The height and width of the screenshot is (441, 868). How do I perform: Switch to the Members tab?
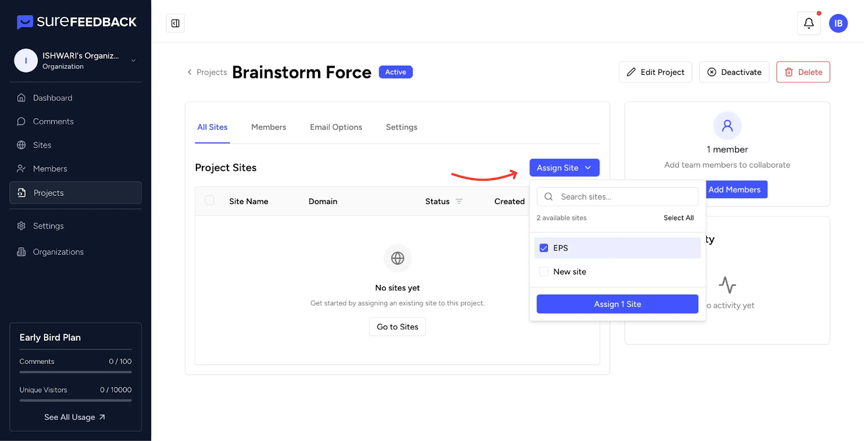pyautogui.click(x=269, y=127)
